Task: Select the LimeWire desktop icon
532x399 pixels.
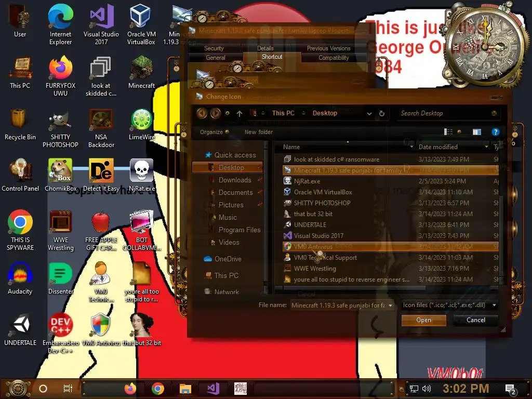Action: pos(141,124)
